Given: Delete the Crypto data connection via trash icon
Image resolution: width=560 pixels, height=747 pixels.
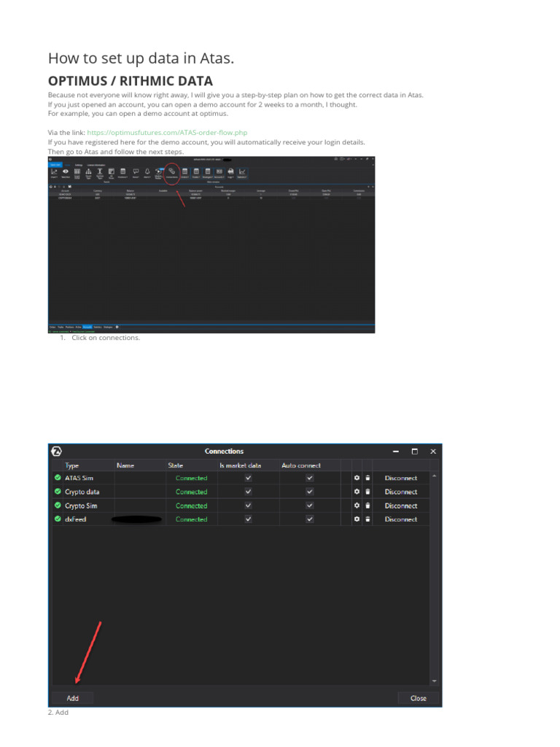Looking at the screenshot, I should 367,492.
